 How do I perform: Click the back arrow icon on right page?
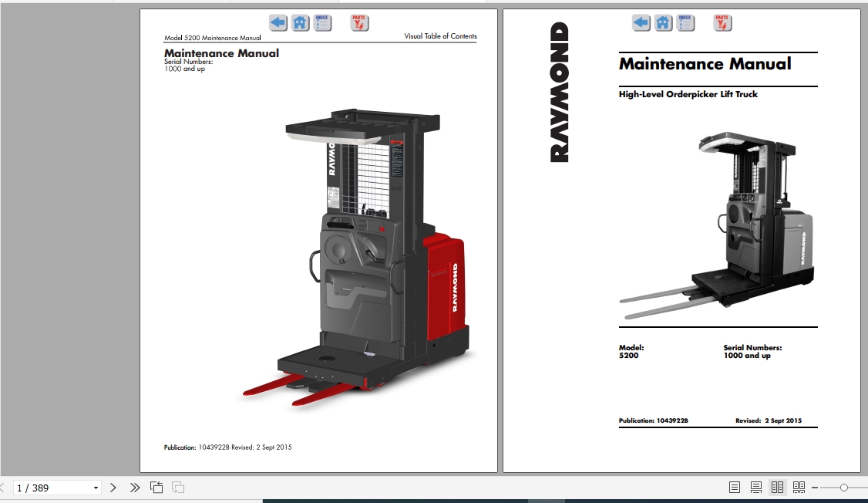click(641, 22)
